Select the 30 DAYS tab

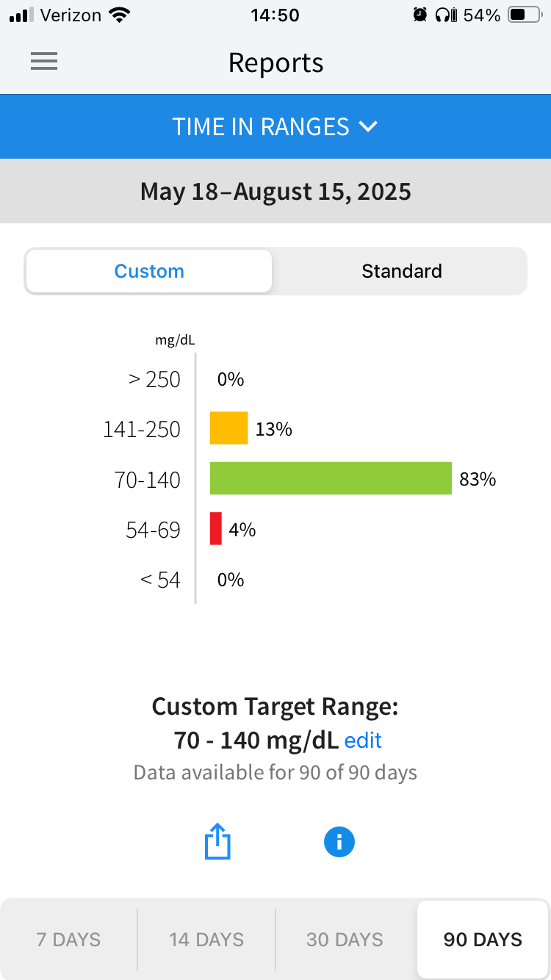(345, 940)
